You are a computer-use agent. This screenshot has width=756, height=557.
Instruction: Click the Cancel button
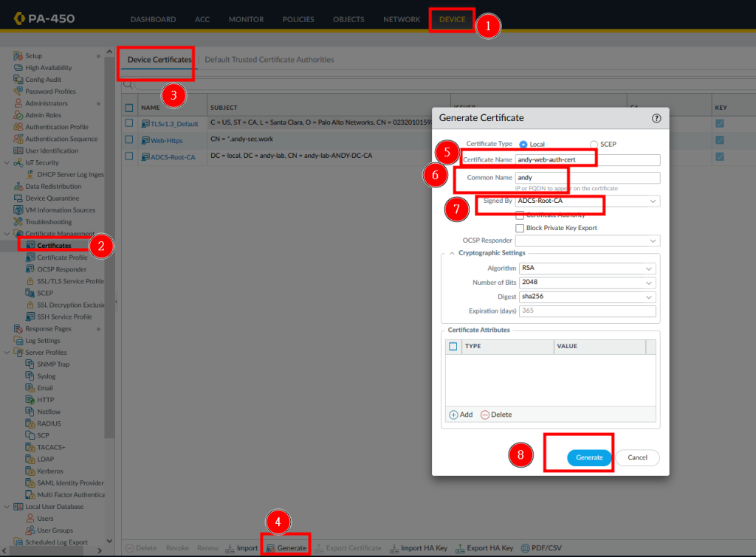(x=637, y=457)
